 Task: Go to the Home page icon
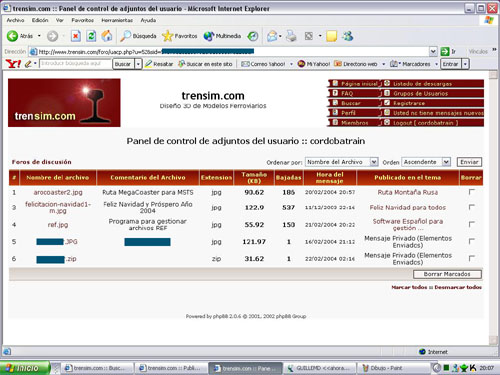107,36
